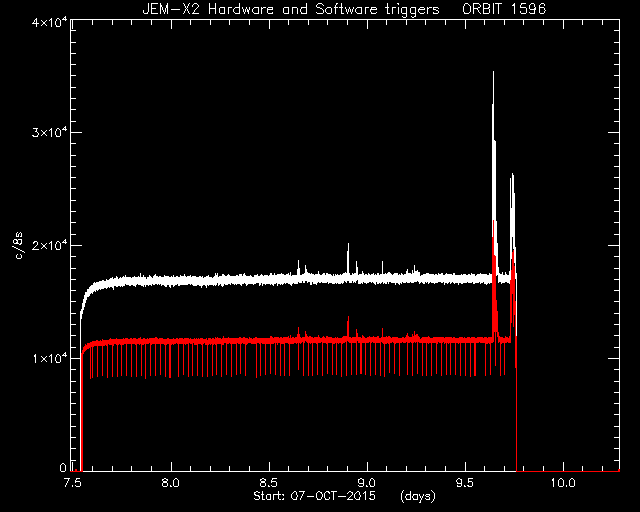
Task: Click the 1×10⁴ y-axis tick label
Action: tap(47, 358)
